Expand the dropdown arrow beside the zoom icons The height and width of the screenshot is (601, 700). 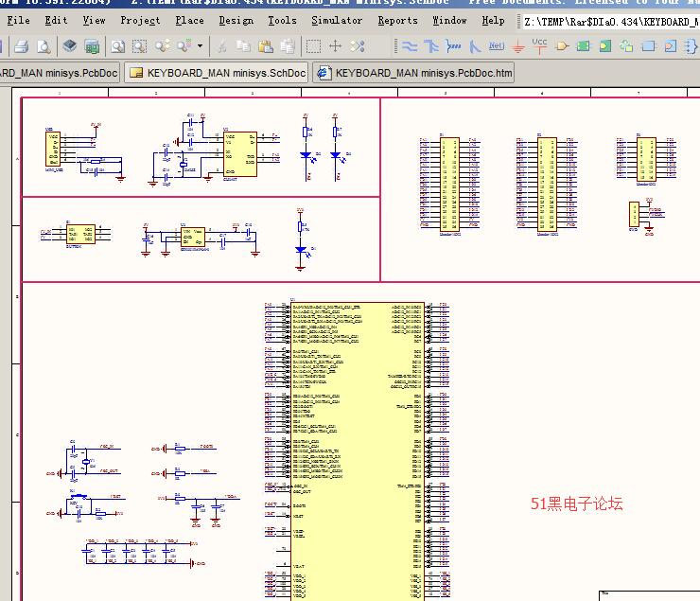(x=200, y=46)
